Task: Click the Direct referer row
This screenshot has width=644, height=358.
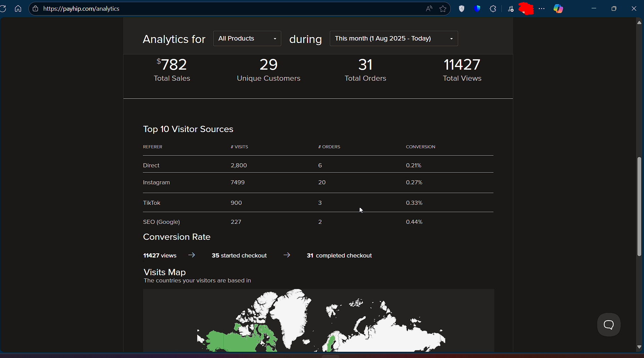Action: click(318, 165)
